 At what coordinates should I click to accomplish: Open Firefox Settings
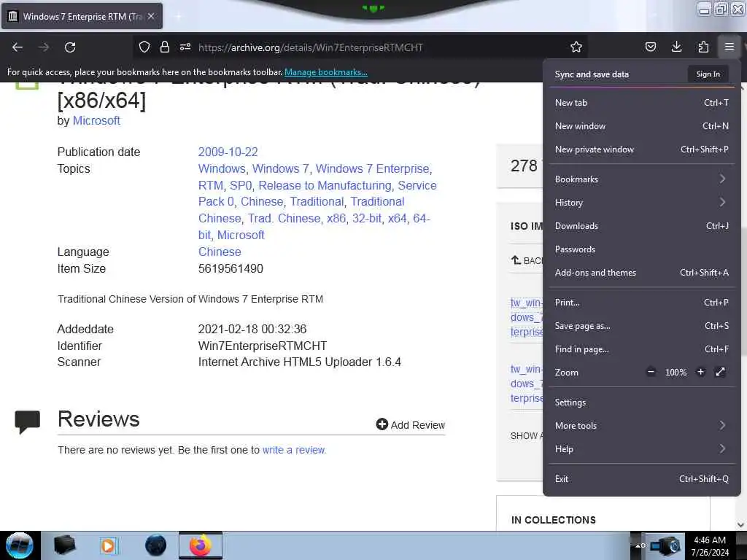point(642,402)
